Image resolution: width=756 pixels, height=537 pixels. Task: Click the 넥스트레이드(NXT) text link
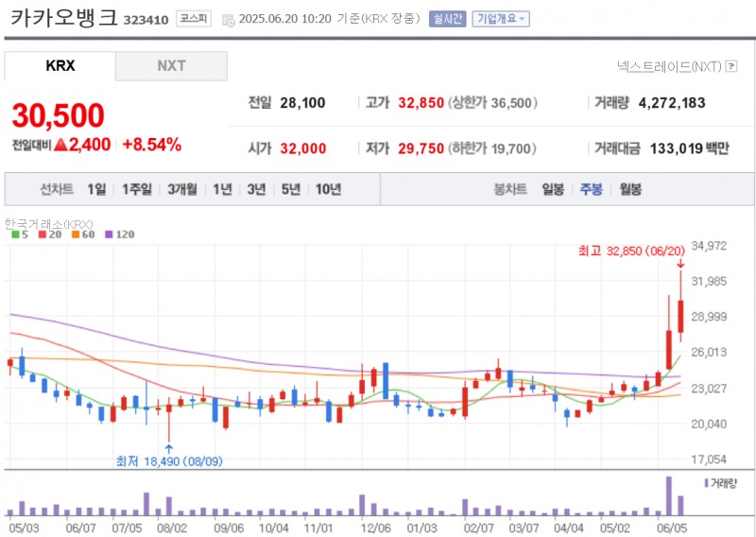(669, 66)
